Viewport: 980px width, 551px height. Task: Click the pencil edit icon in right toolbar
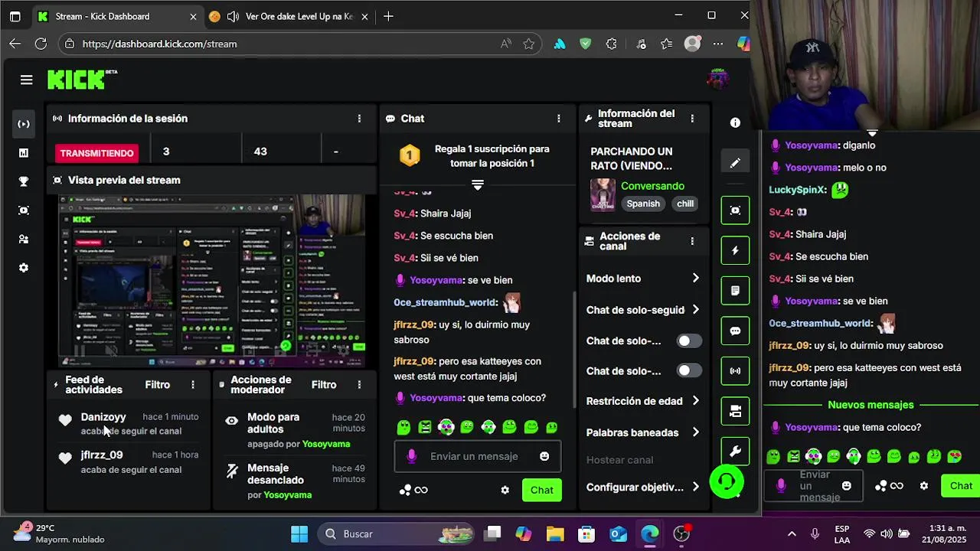click(735, 163)
